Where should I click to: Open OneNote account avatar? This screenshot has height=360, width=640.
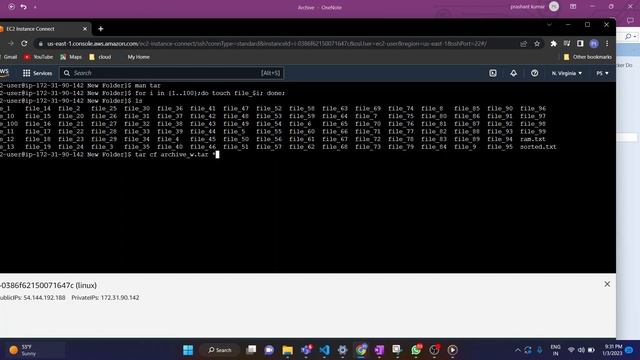click(x=554, y=7)
